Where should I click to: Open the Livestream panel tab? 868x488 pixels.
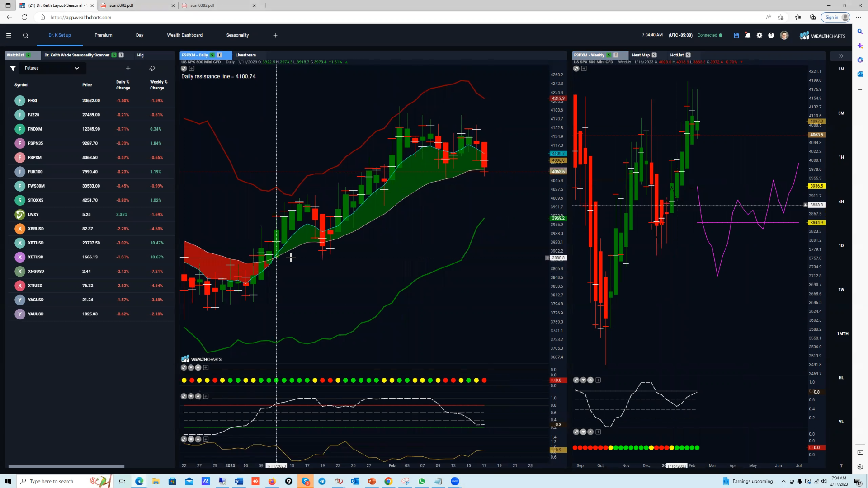click(245, 55)
